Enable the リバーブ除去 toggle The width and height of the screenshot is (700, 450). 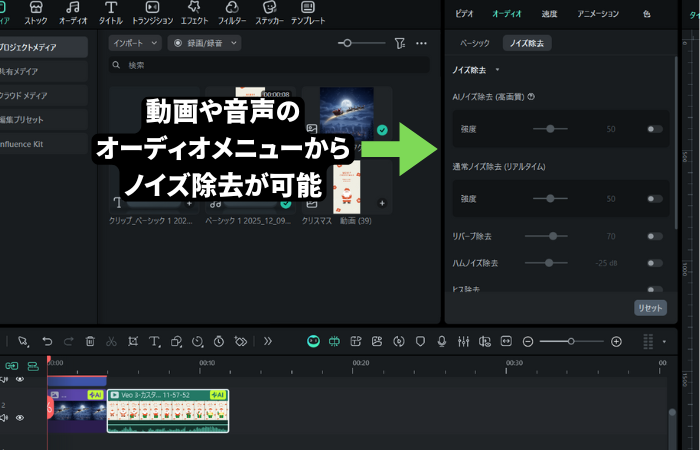655,236
